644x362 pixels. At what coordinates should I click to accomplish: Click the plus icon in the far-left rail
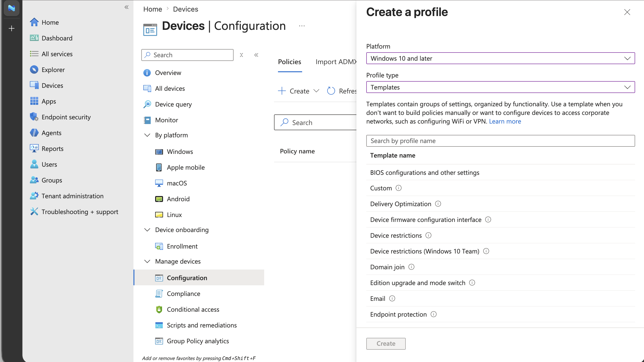[12, 28]
